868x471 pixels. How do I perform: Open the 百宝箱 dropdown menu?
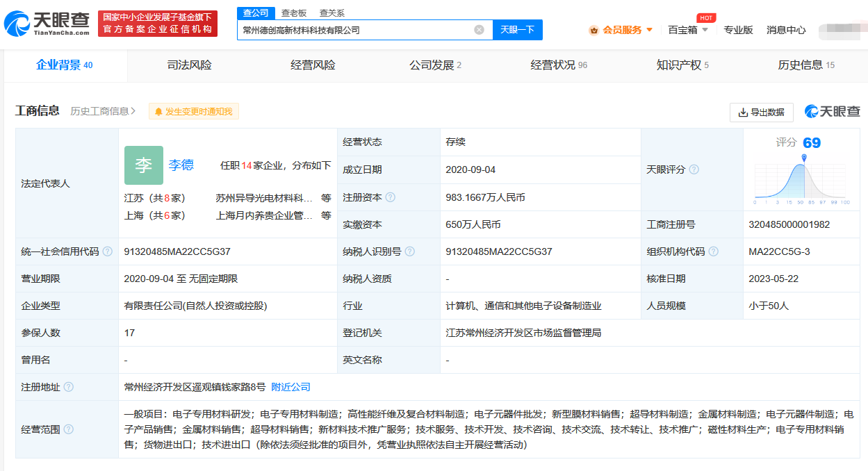[688, 30]
